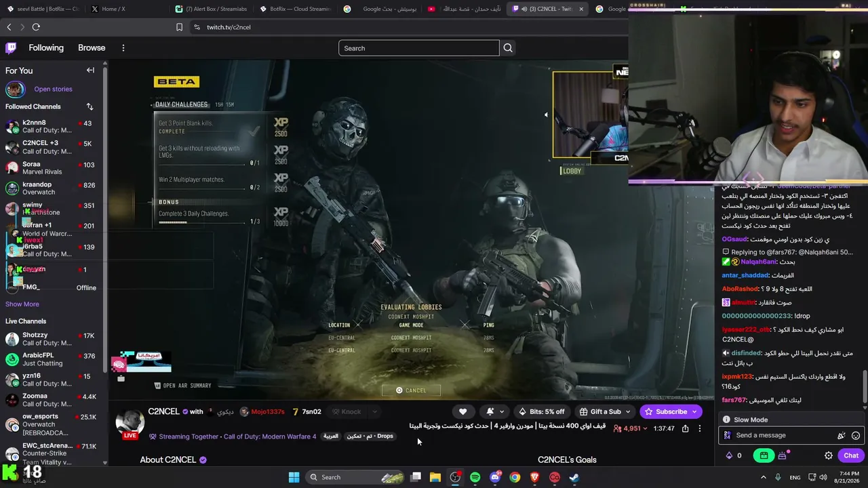Open OBS Studio from the taskbar

[455, 477]
